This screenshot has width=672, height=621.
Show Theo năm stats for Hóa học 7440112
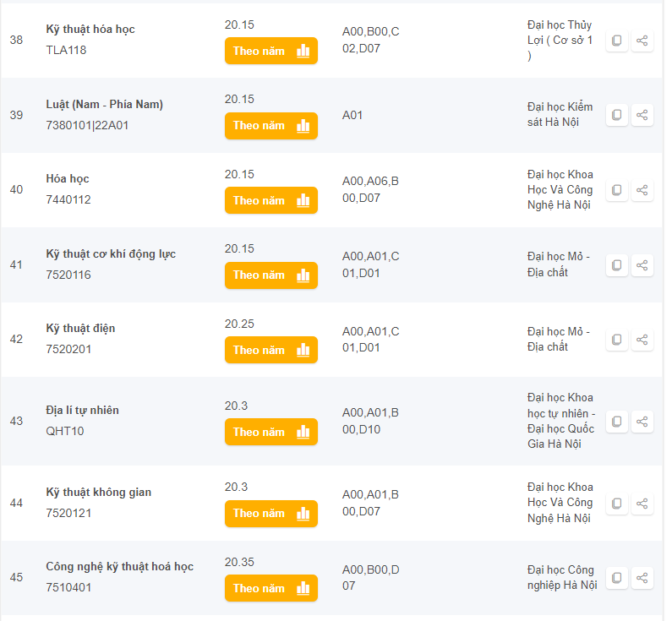[x=270, y=200]
